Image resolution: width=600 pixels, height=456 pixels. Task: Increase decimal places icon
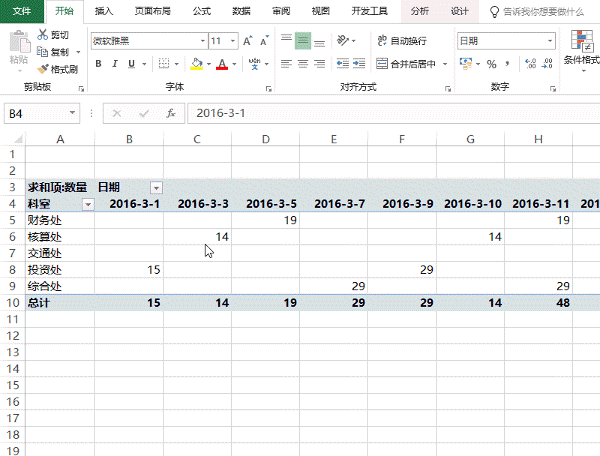[x=531, y=64]
